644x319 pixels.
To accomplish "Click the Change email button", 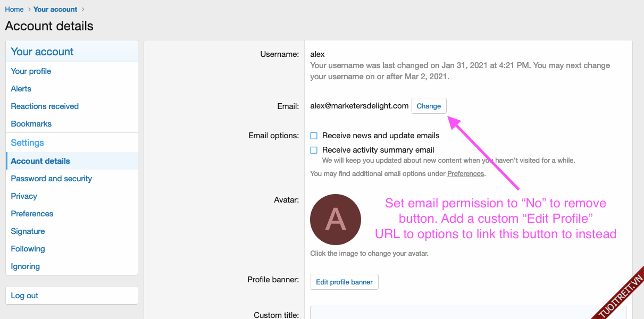I will click(429, 106).
